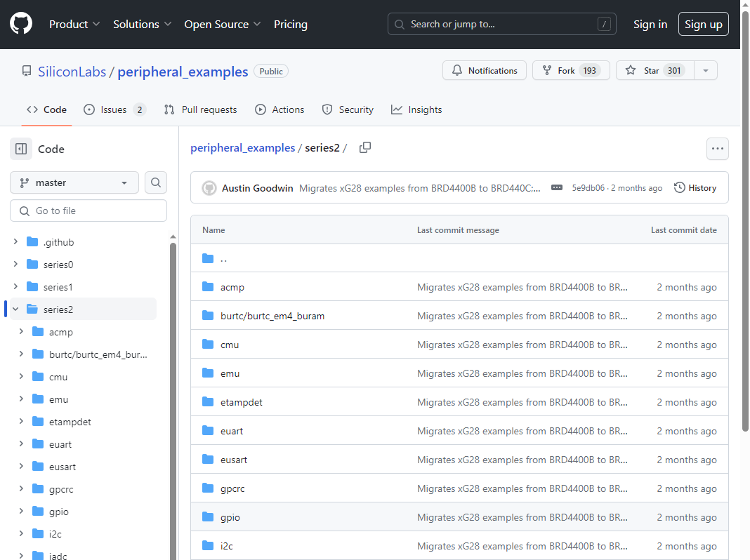
Task: Click the GitHub logo in the navbar
Action: click(20, 23)
